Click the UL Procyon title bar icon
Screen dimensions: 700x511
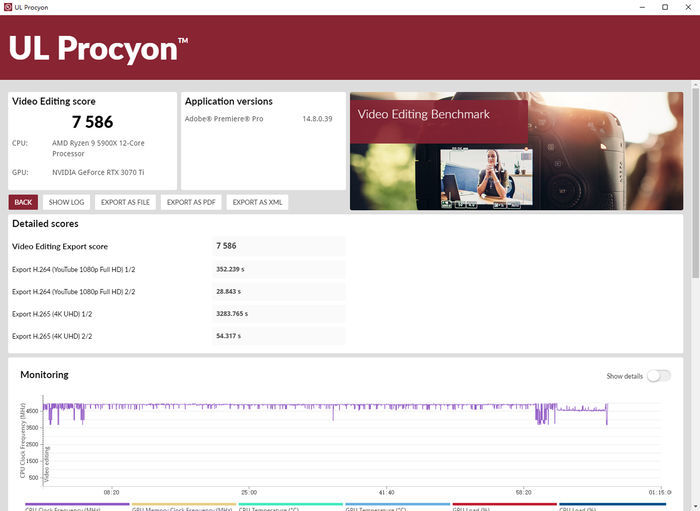(8, 7)
